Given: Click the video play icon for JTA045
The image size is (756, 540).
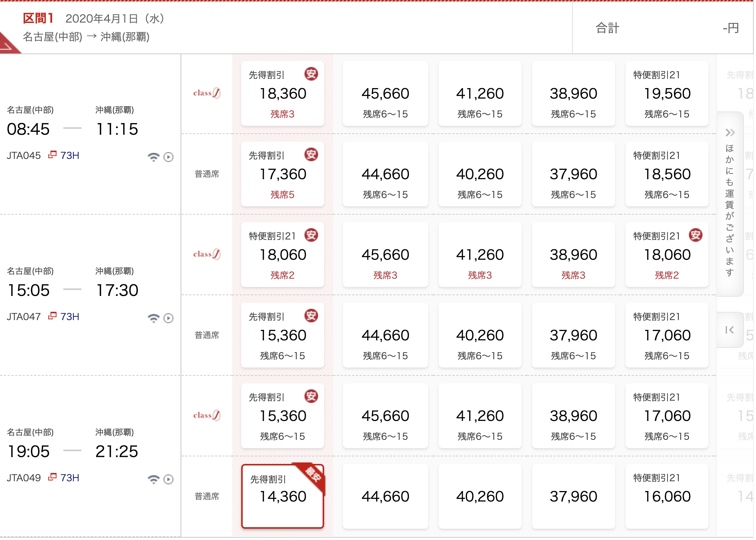Looking at the screenshot, I should 168,157.
